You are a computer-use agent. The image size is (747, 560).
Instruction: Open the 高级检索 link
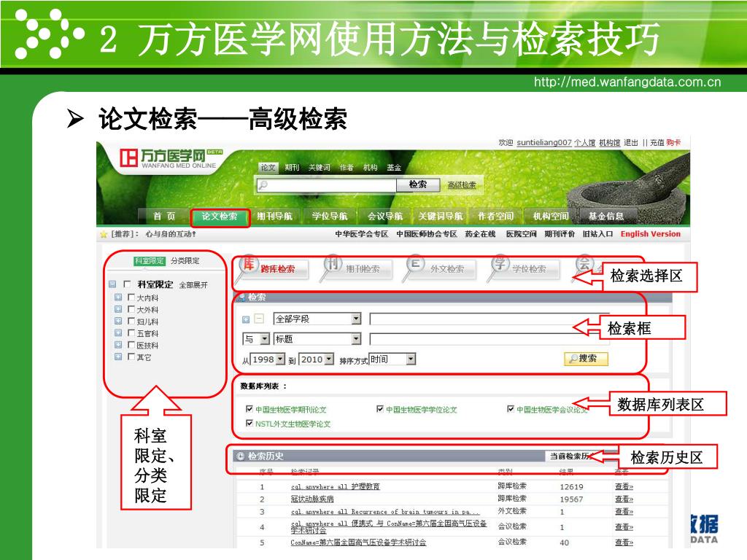click(462, 185)
